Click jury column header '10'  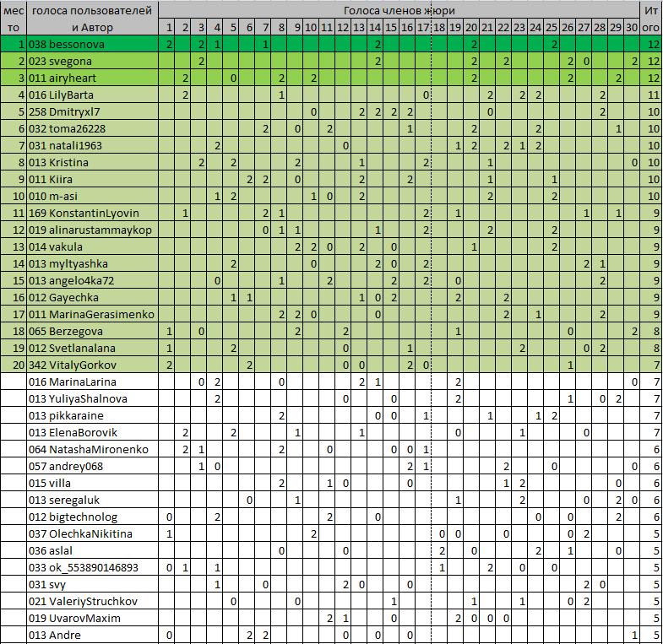[x=311, y=28]
